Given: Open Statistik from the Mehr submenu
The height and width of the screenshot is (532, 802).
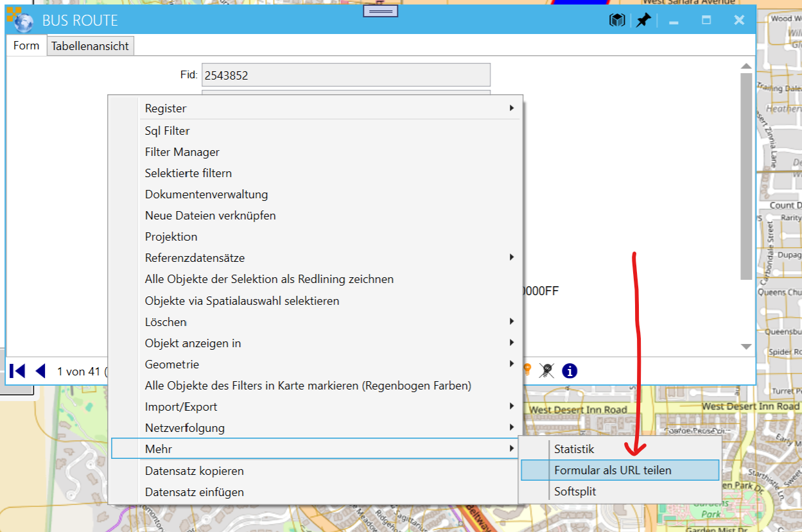Looking at the screenshot, I should click(x=574, y=449).
